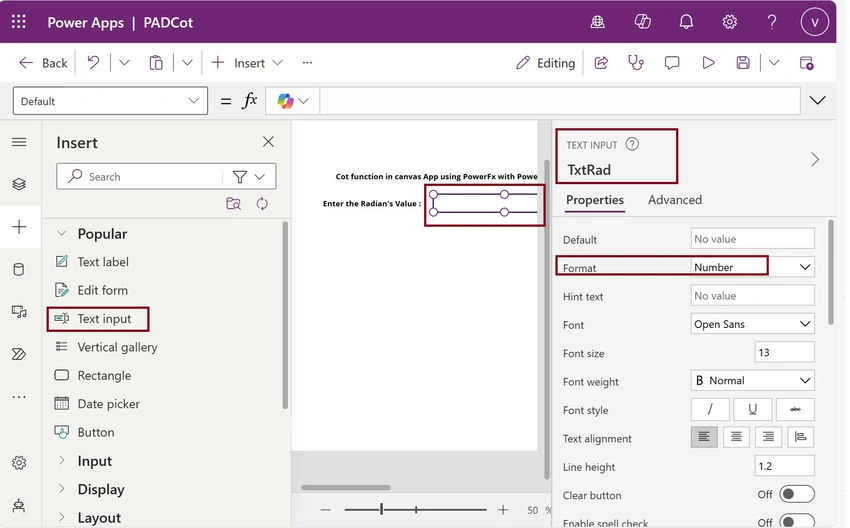Open the Data cylinder icon in sidebar
Viewport: 850px width, 528px height.
[19, 269]
